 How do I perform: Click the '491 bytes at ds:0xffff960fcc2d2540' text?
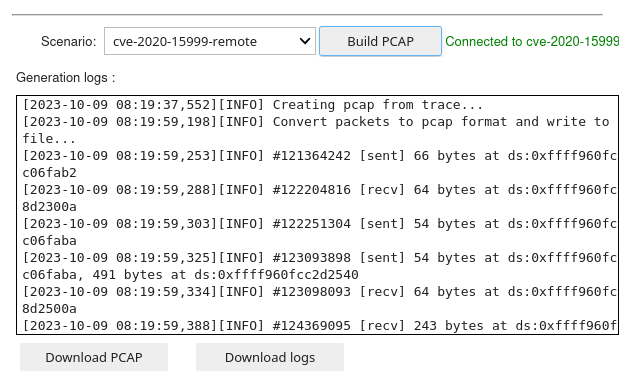coord(225,275)
